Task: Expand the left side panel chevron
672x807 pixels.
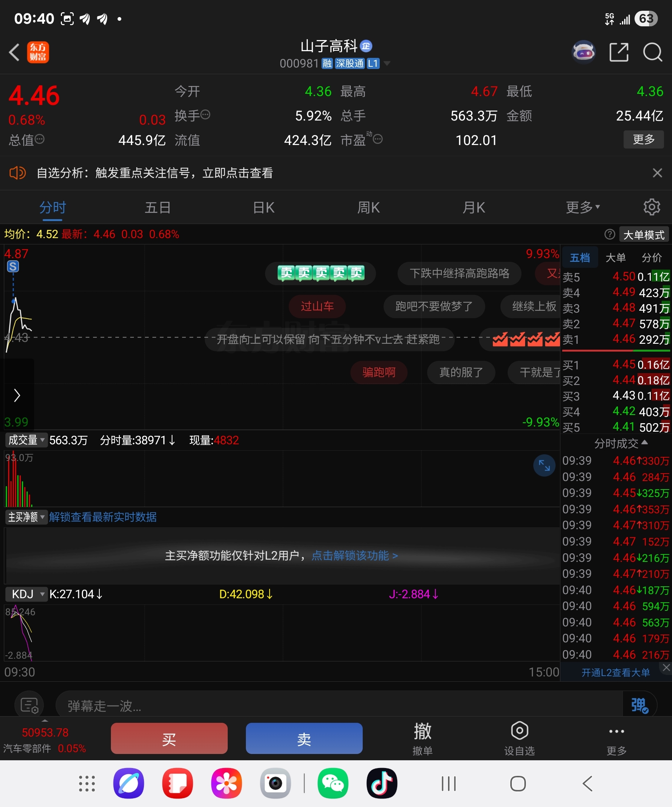Action: tap(17, 395)
